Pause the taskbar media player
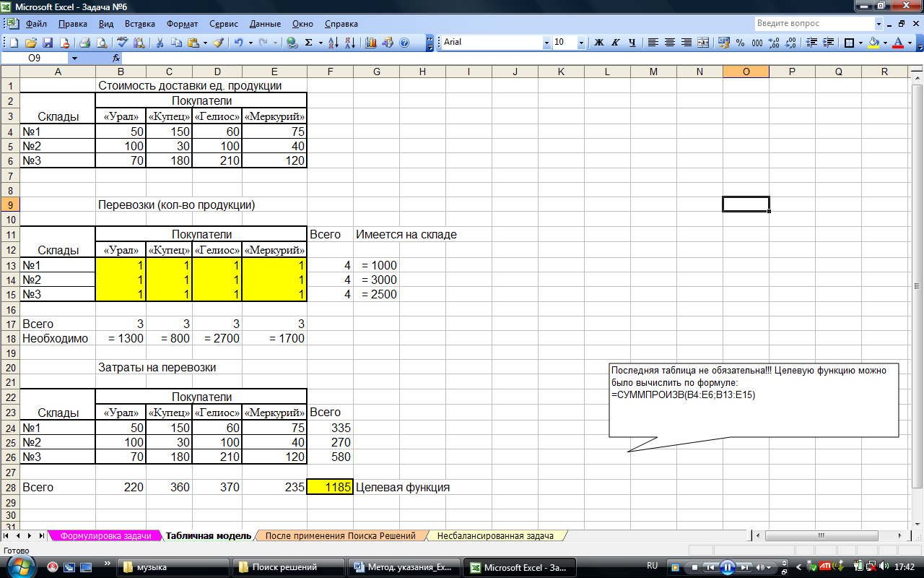This screenshot has height=578, width=924. tap(728, 567)
